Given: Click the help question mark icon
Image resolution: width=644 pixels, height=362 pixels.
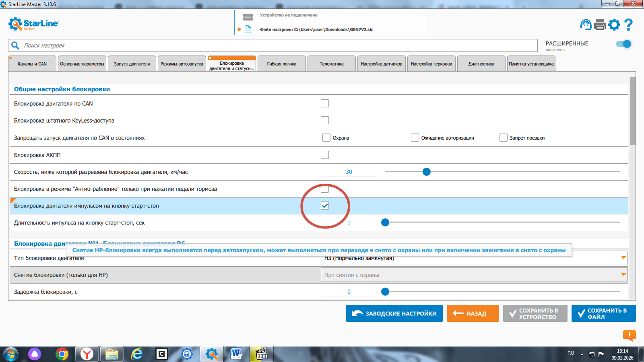Looking at the screenshot, I should point(628,25).
